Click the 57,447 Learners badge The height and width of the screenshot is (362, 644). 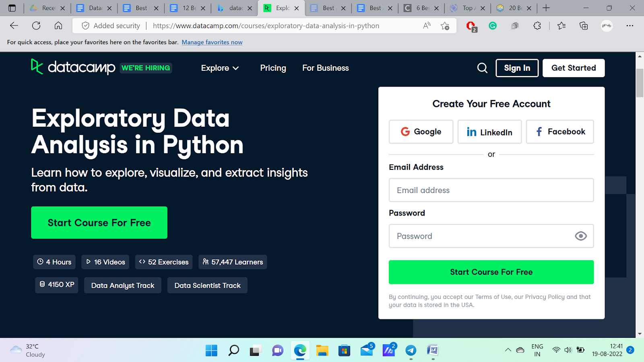point(233,262)
